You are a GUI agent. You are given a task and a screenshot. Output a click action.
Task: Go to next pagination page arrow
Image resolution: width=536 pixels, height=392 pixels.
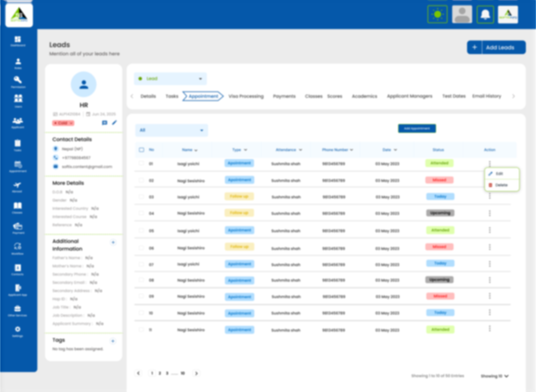click(x=196, y=373)
